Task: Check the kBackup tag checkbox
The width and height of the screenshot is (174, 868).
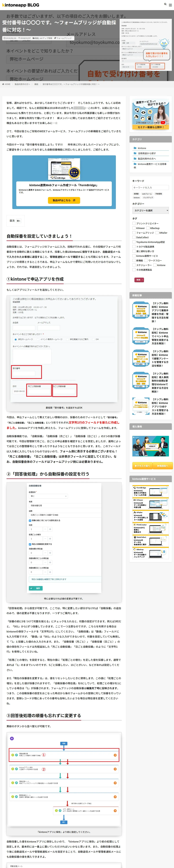Action: 148,228
